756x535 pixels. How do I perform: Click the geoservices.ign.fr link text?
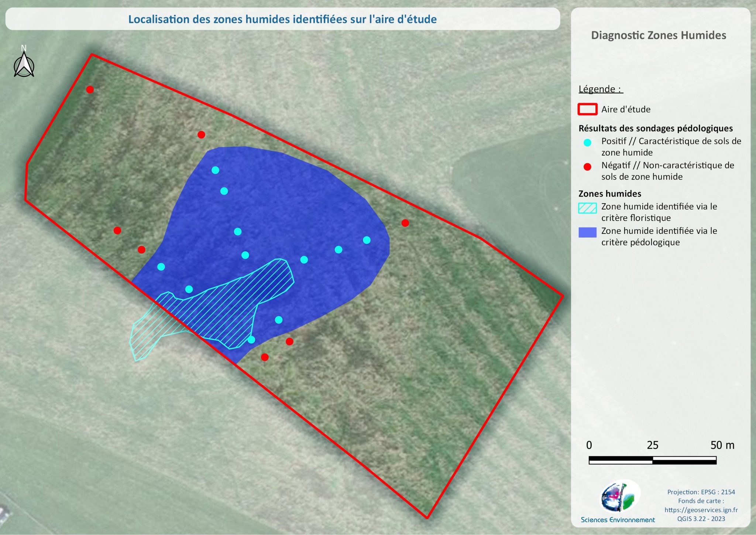tap(701, 510)
